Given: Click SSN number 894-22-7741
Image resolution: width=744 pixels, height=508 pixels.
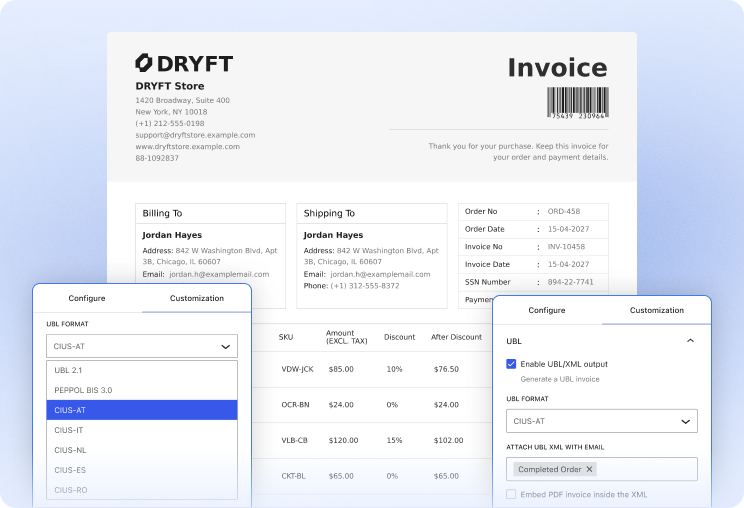Looking at the screenshot, I should 570,282.
